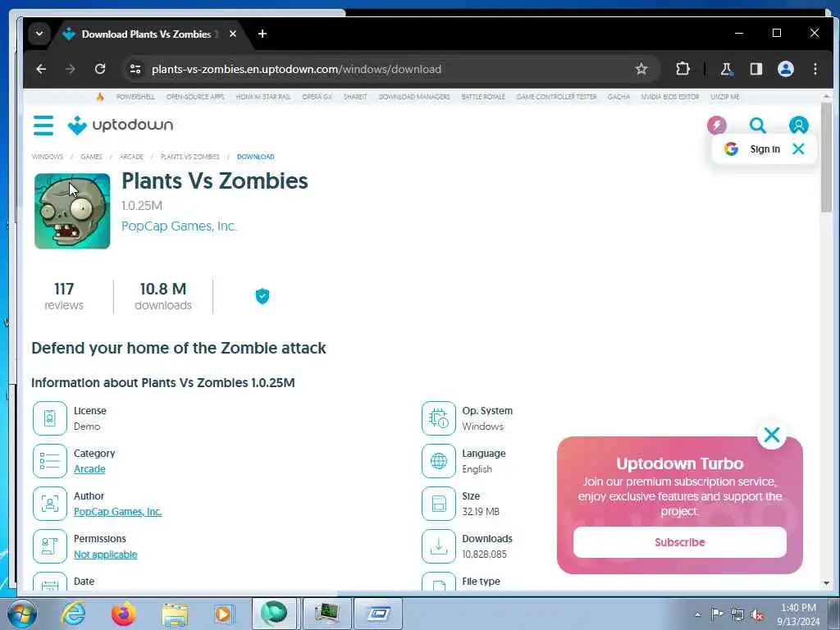Click the Google logo in sign-in popup

coord(731,149)
